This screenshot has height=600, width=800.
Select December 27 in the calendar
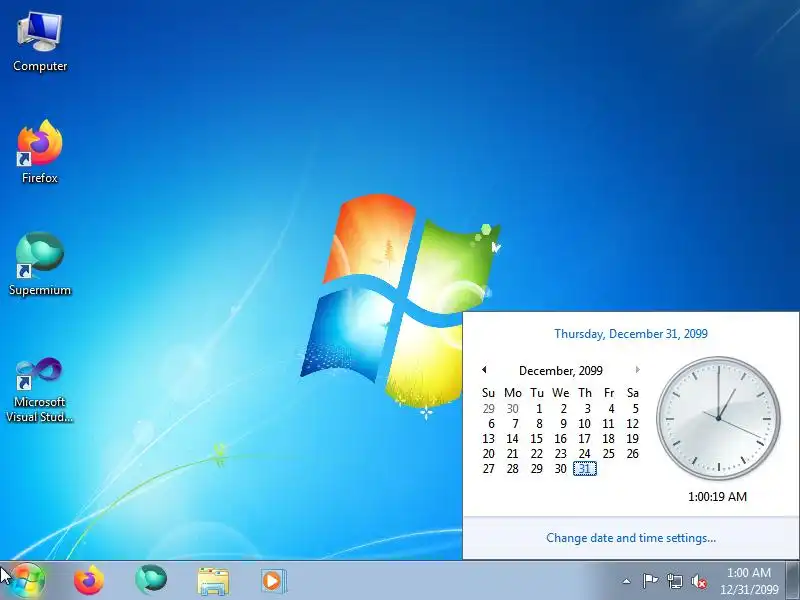pos(488,468)
